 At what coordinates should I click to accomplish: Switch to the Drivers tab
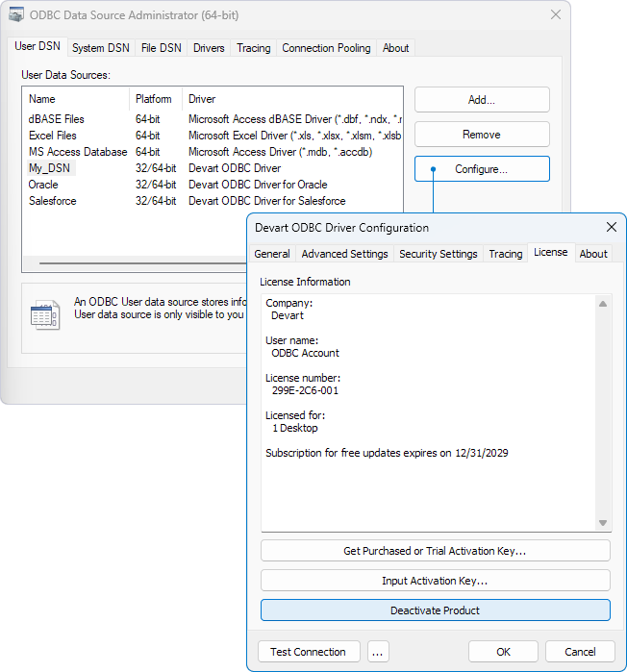pos(209,48)
